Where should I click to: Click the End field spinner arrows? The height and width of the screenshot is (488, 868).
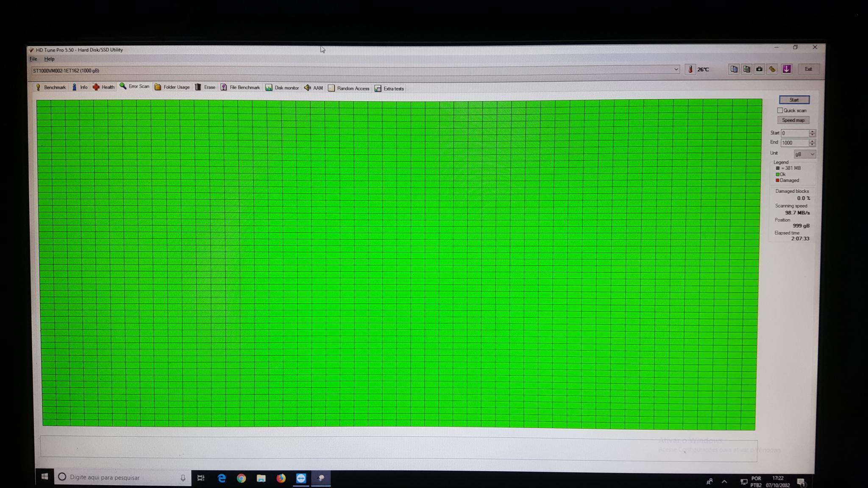812,143
